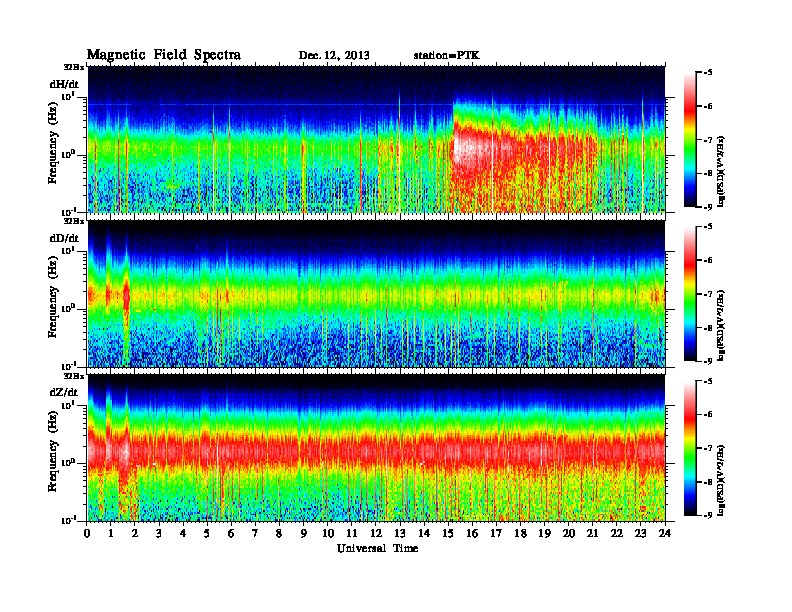This screenshot has height=612, width=792.
Task: Click the colorbar beside the dD/dt panel
Action: (x=690, y=293)
